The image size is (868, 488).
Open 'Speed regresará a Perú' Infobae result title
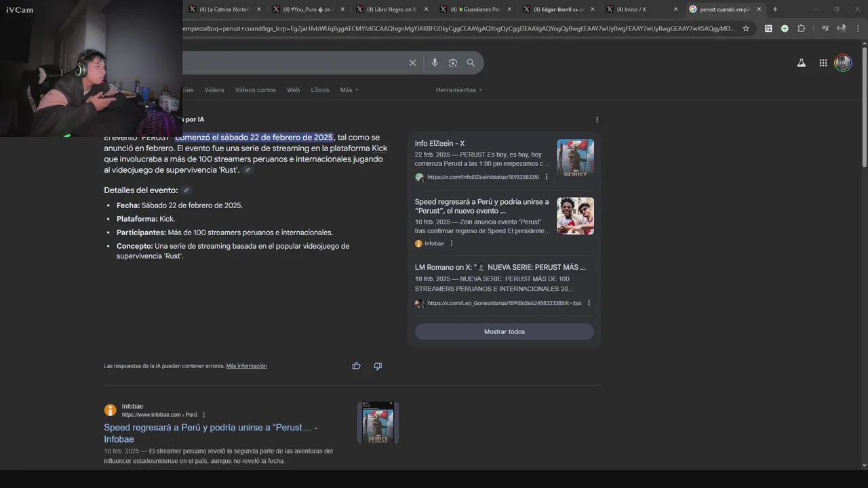[x=211, y=433]
